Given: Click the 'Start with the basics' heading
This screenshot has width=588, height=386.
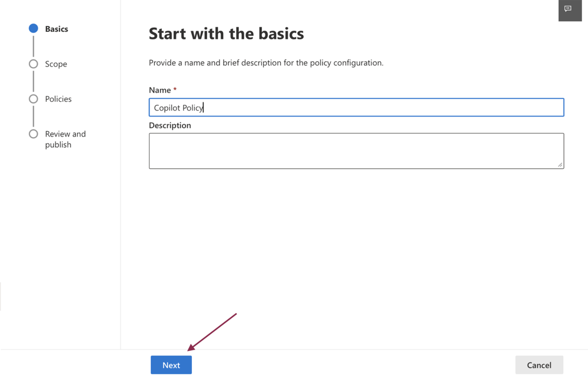Looking at the screenshot, I should [x=226, y=34].
